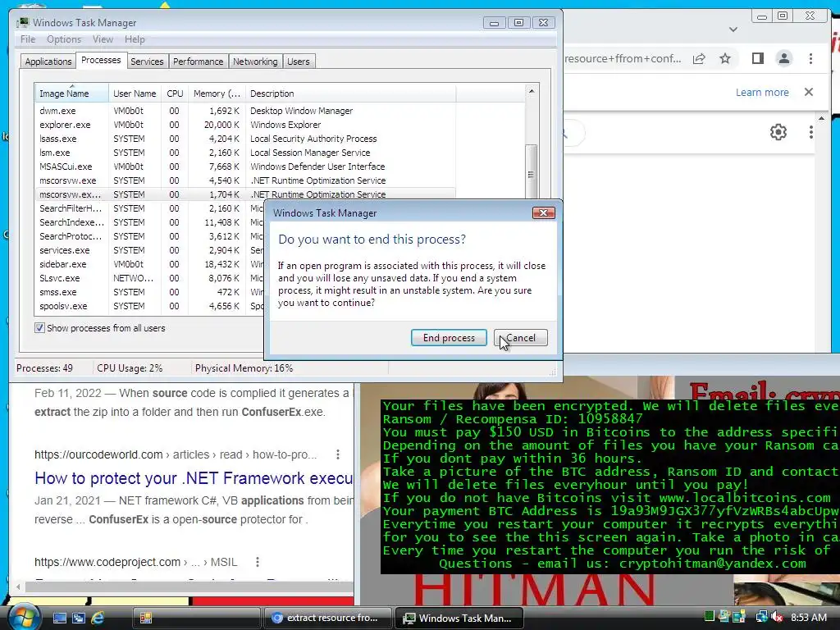
Task: Sort processes by Image Name column
Action: coord(72,94)
